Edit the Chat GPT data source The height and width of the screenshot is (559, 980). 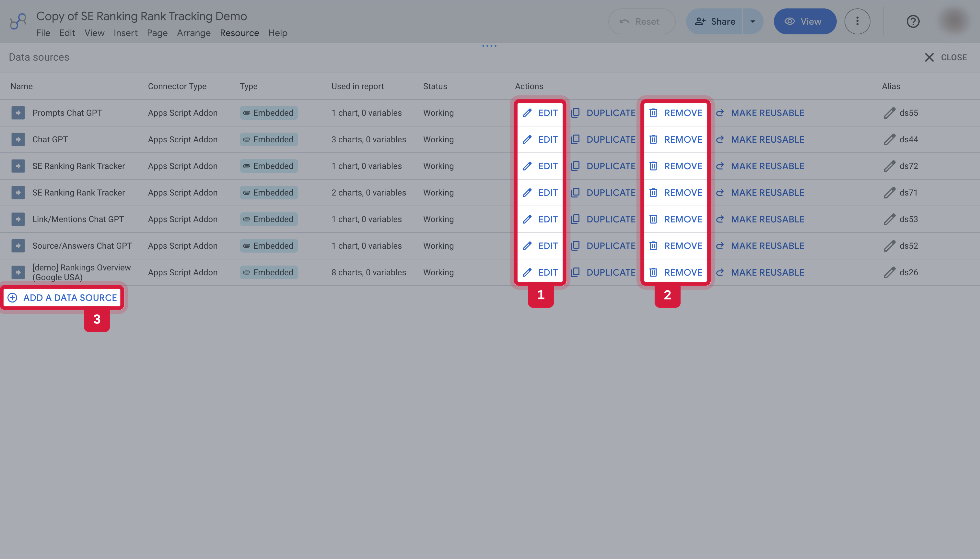540,139
